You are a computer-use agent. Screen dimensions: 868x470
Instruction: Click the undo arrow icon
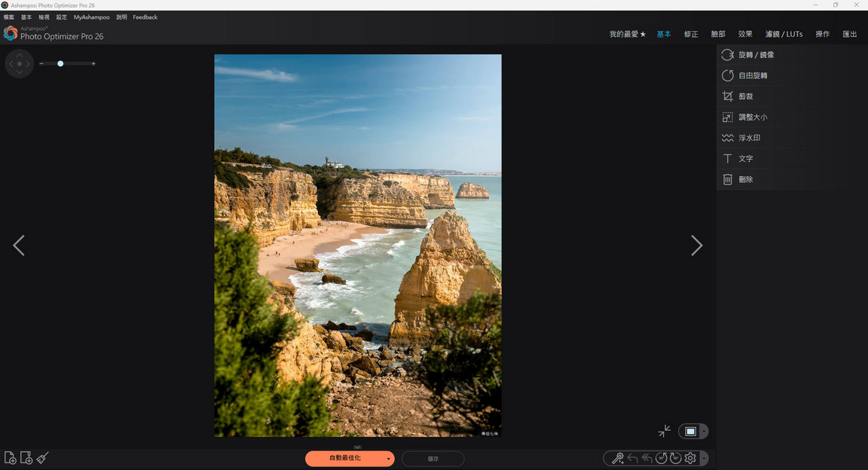(x=632, y=458)
